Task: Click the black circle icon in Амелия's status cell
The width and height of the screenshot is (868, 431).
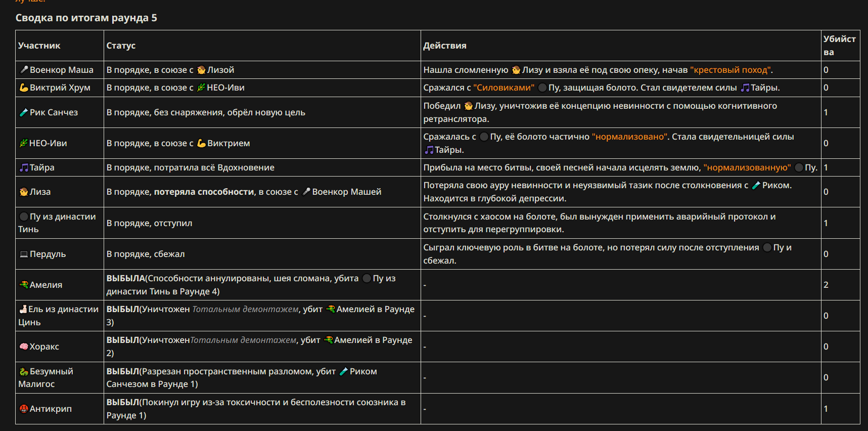Action: click(x=367, y=278)
